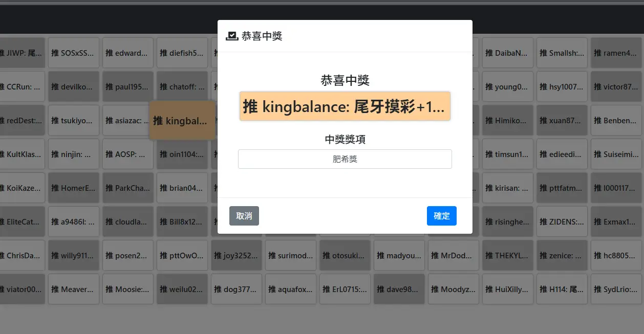
Task: Choose the ZIDENS participant card
Action: point(562,221)
